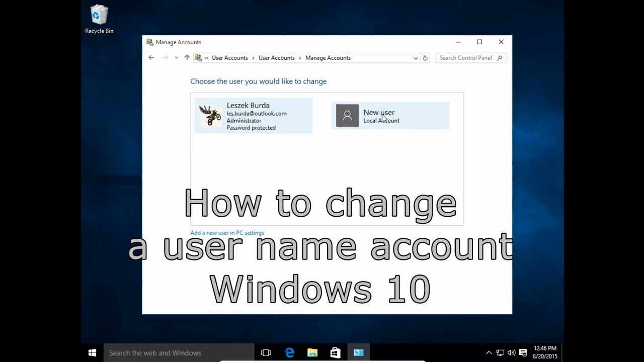
Task: Launch Microsoft Edge from the taskbar
Action: tap(289, 353)
